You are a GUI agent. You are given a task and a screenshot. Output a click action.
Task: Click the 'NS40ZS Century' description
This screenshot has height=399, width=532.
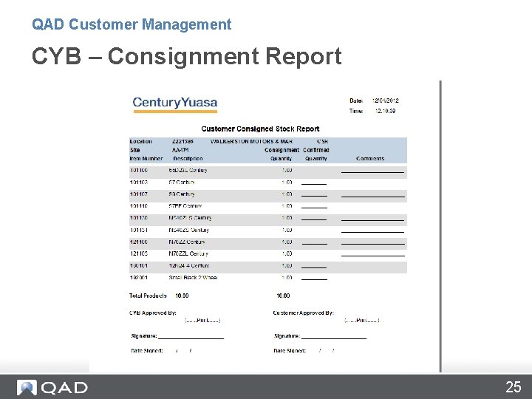coord(188,230)
